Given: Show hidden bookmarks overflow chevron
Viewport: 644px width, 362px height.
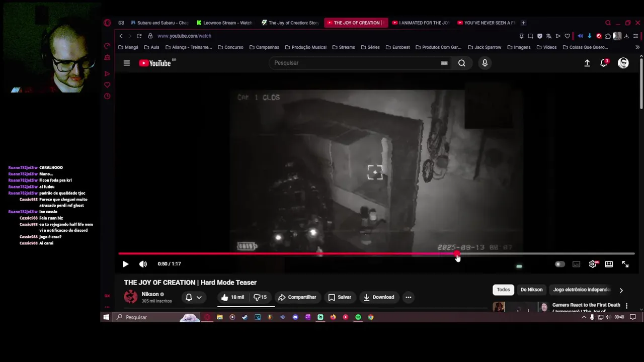Looking at the screenshot, I should [x=637, y=47].
